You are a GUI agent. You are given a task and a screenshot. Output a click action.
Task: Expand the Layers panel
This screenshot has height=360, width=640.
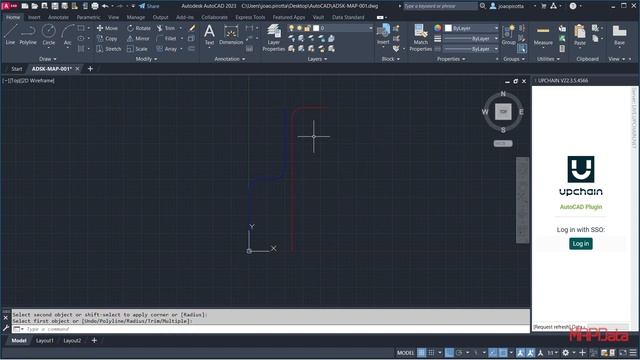317,59
